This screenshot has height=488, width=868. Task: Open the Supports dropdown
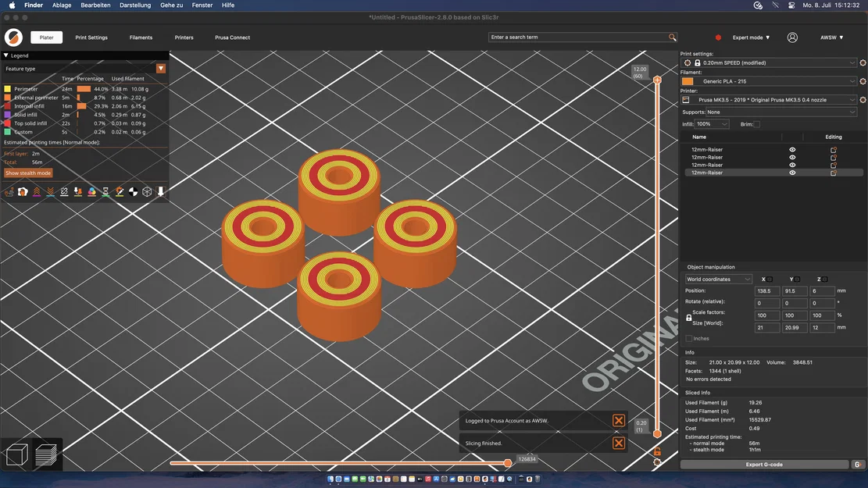click(x=781, y=112)
